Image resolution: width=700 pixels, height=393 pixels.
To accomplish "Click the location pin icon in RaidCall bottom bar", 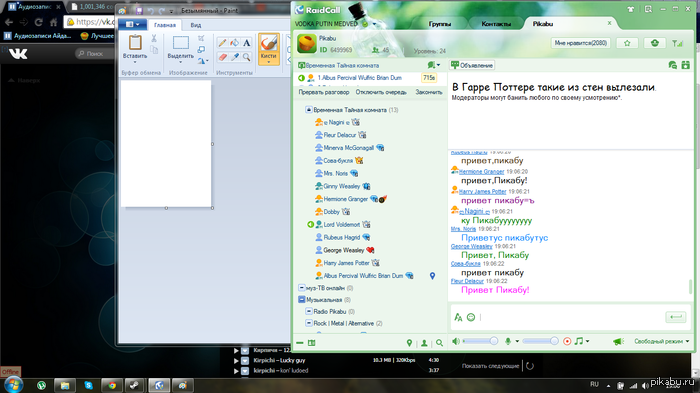I will [409, 343].
